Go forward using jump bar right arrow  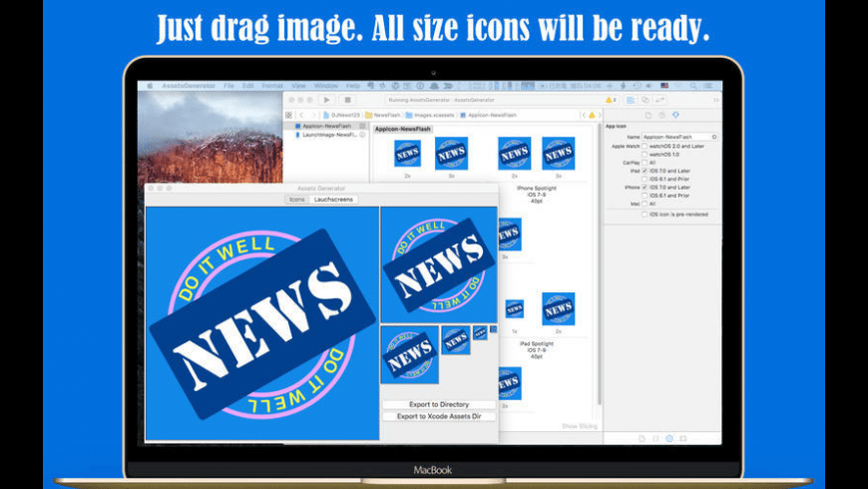point(313,115)
